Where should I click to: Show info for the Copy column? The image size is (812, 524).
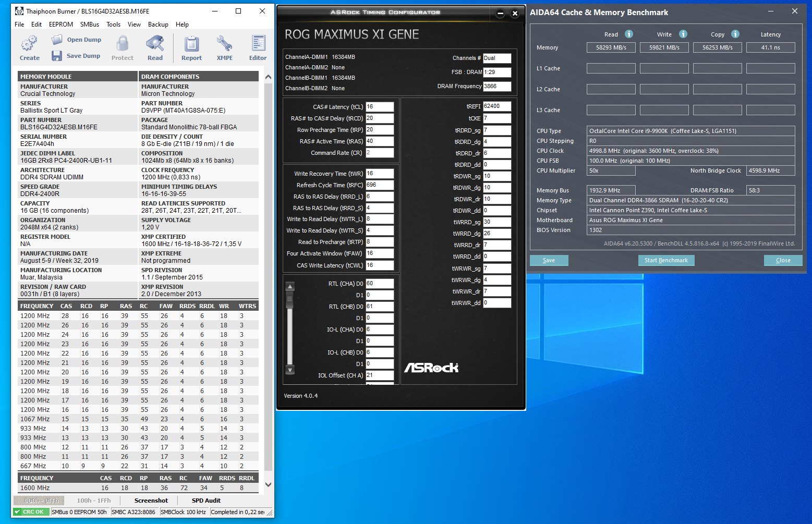pos(735,34)
